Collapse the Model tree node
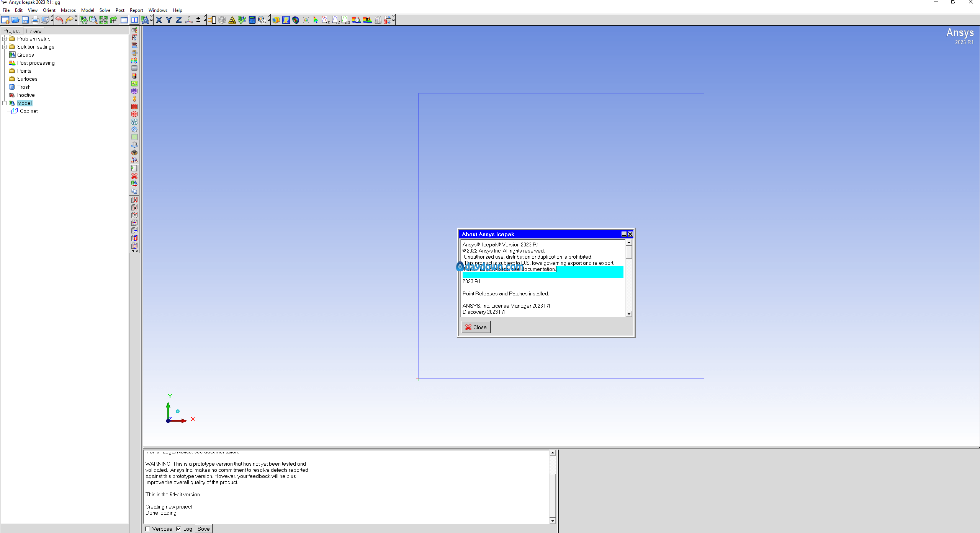The height and width of the screenshot is (533, 980). coord(5,103)
